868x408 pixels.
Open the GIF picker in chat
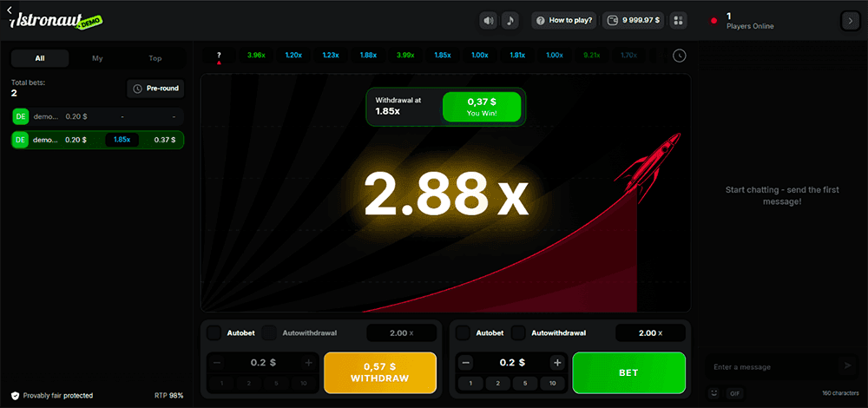(x=734, y=393)
